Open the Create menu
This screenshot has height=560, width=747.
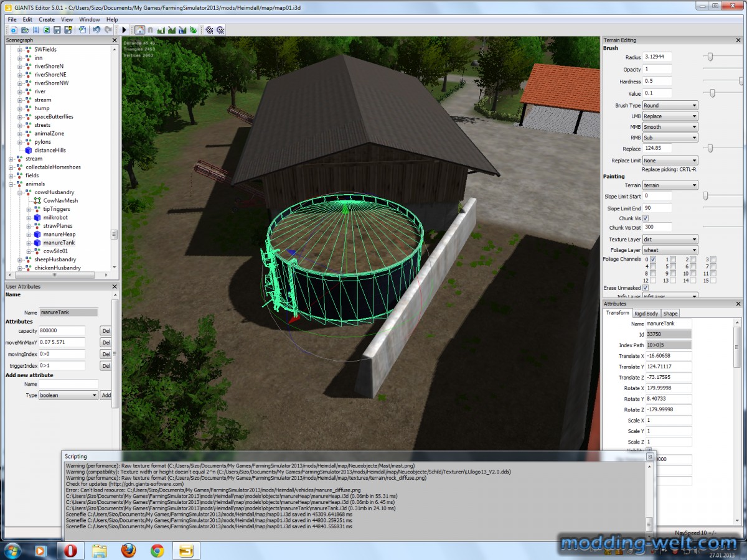(x=47, y=19)
